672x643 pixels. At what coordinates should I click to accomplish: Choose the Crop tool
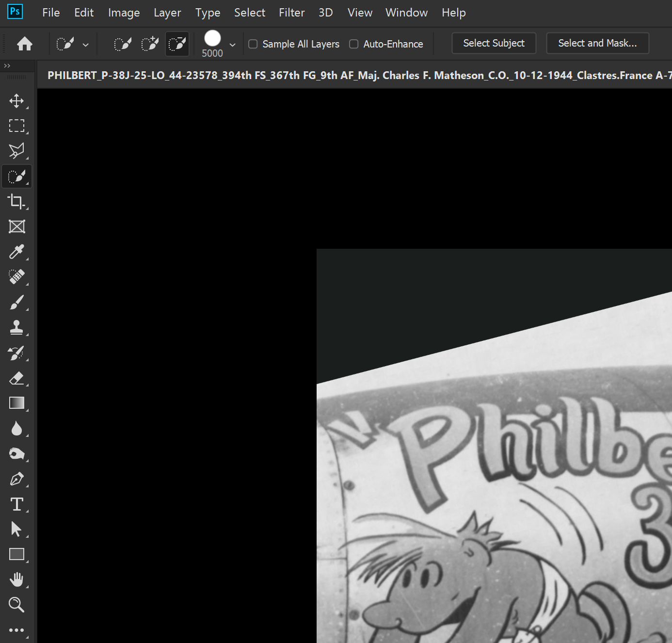tap(16, 201)
